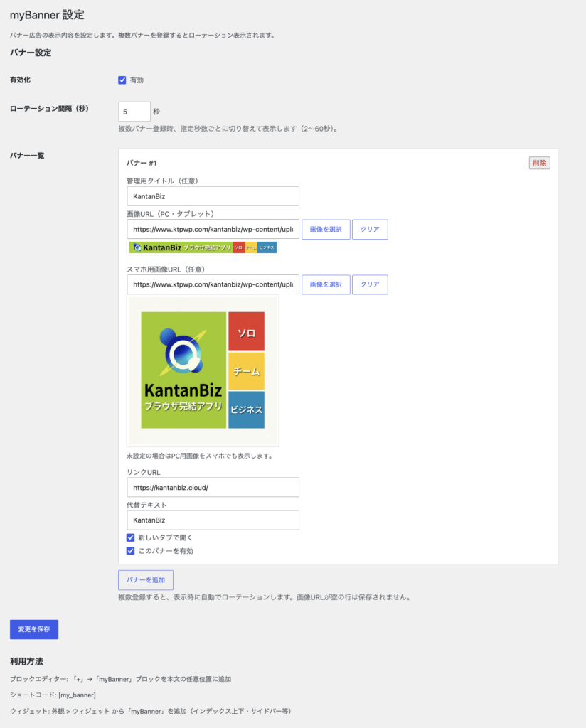
Task: Click the 変更を保存 button
Action: [x=34, y=629]
